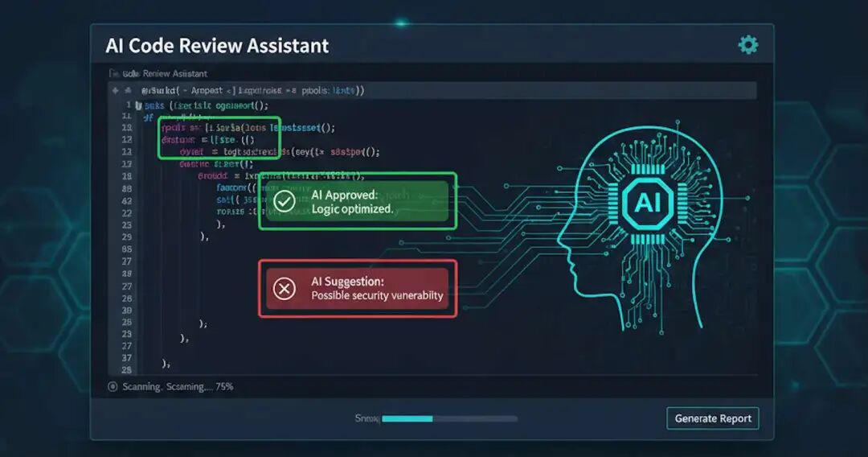
Task: Click the scanning progress bar
Action: click(x=449, y=418)
